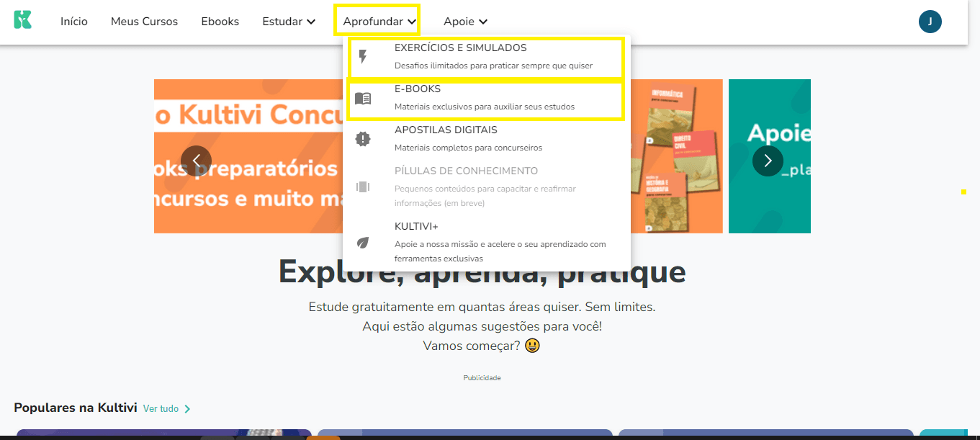The image size is (980, 440).
Task: Open Meus Cursos in navigation
Action: tap(144, 22)
